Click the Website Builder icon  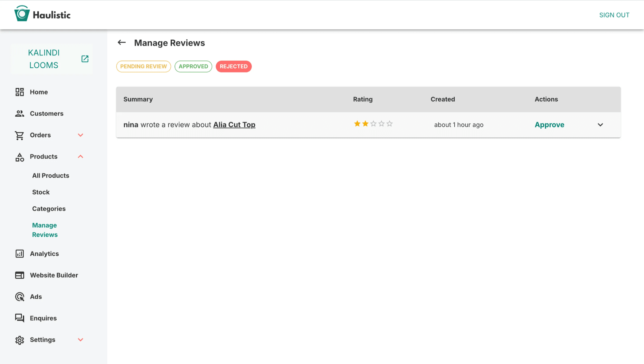[x=20, y=275]
